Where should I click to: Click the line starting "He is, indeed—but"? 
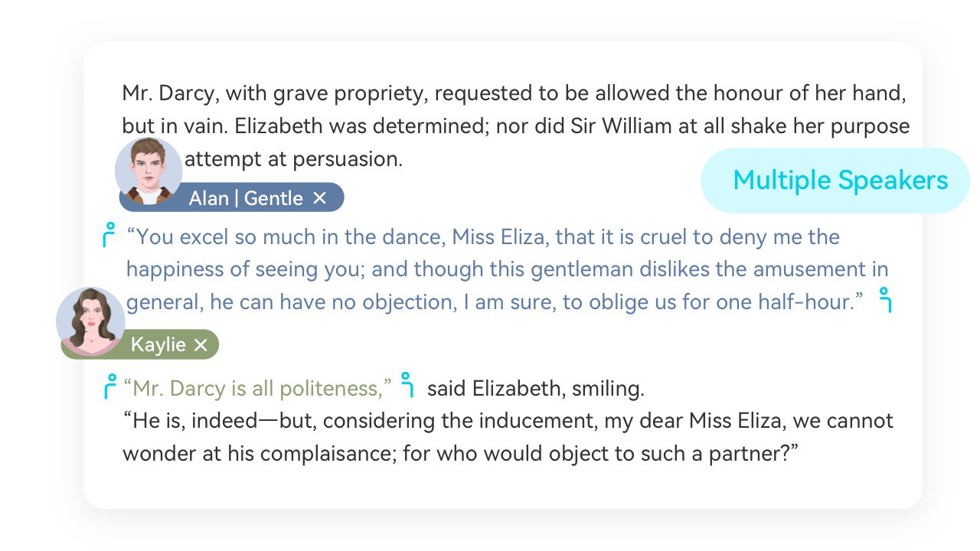click(x=507, y=421)
